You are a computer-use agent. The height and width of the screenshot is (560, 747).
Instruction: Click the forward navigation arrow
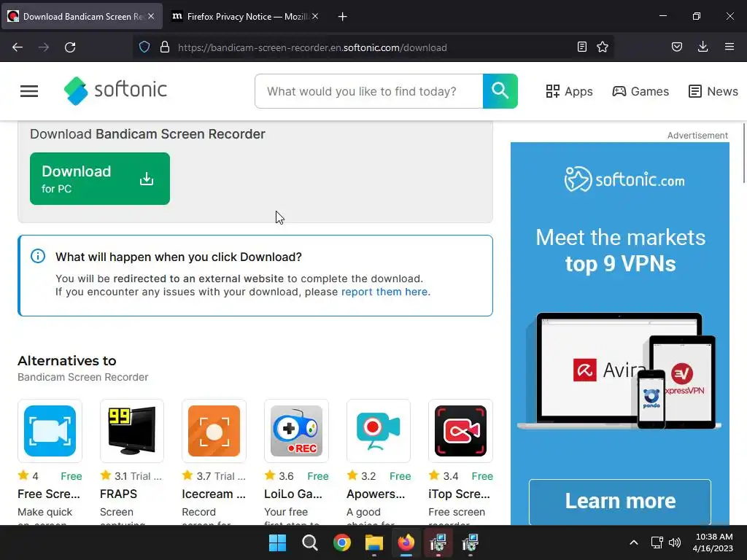click(44, 47)
